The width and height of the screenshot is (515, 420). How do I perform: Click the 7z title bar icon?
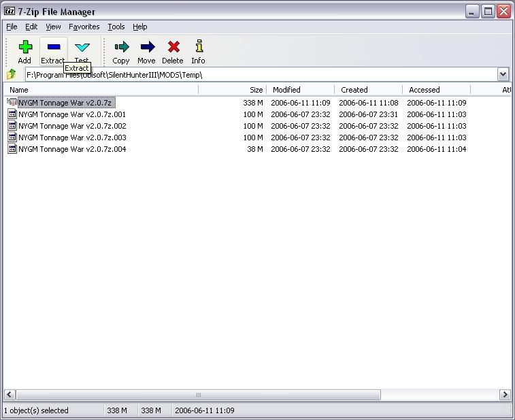(10, 12)
